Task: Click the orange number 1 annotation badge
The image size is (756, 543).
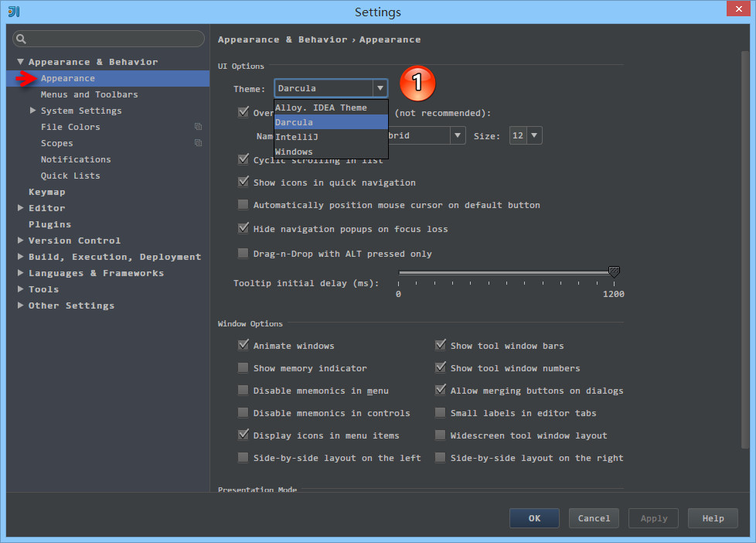Action: (x=417, y=84)
